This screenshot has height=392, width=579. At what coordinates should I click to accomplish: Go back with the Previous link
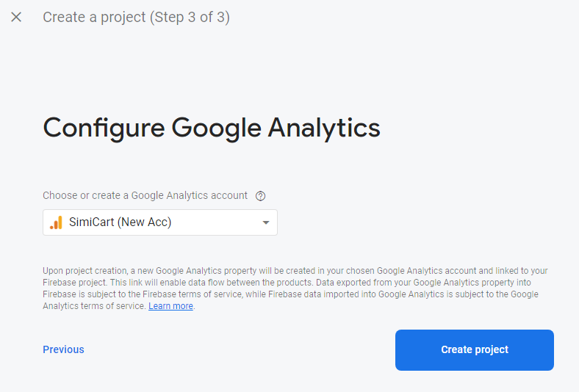(63, 349)
